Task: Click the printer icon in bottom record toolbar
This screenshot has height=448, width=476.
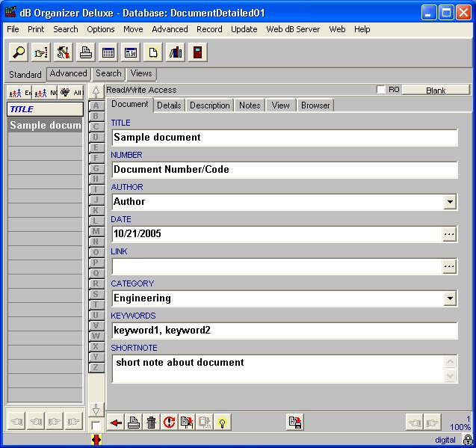Action: tap(134, 422)
